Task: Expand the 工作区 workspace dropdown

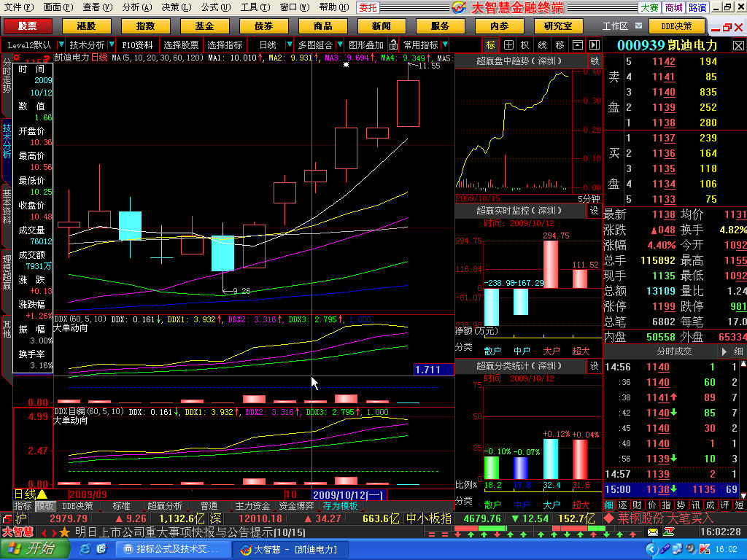Action: [638, 26]
